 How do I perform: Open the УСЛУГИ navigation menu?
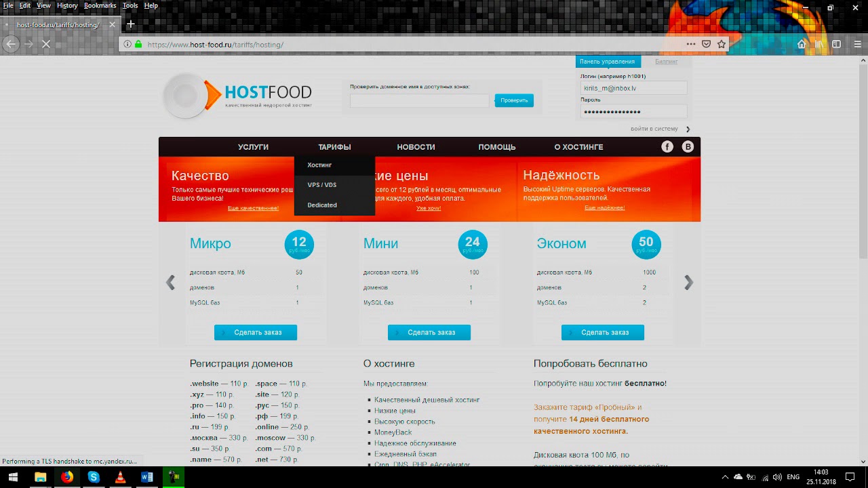pyautogui.click(x=253, y=147)
